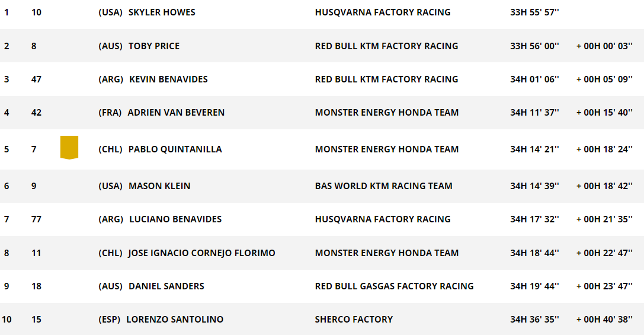Select Red Bull KTM Factory Racing for Toby Price
Viewport: 644px width, 335px height.
tap(386, 46)
